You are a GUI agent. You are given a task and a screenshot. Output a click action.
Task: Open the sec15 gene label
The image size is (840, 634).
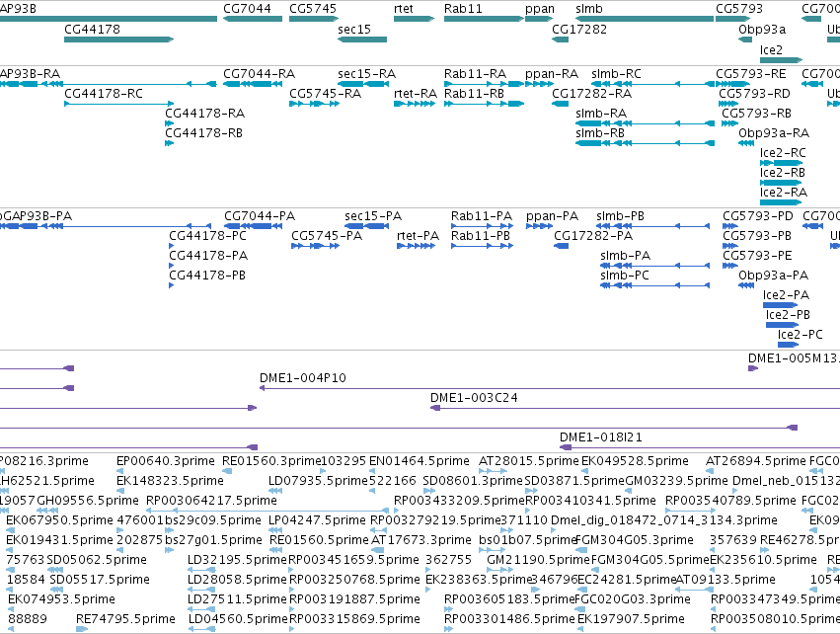[x=354, y=30]
